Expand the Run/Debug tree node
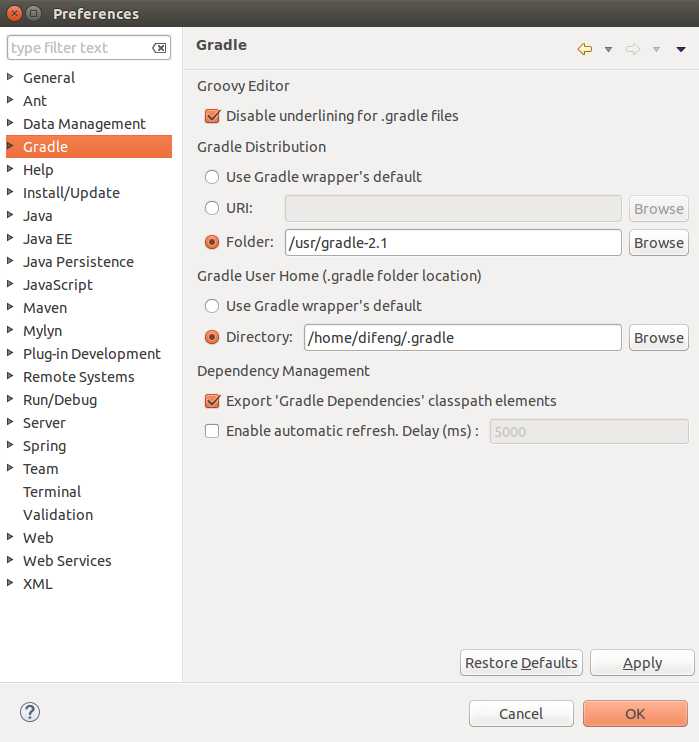Image resolution: width=699 pixels, height=742 pixels. pos(10,399)
